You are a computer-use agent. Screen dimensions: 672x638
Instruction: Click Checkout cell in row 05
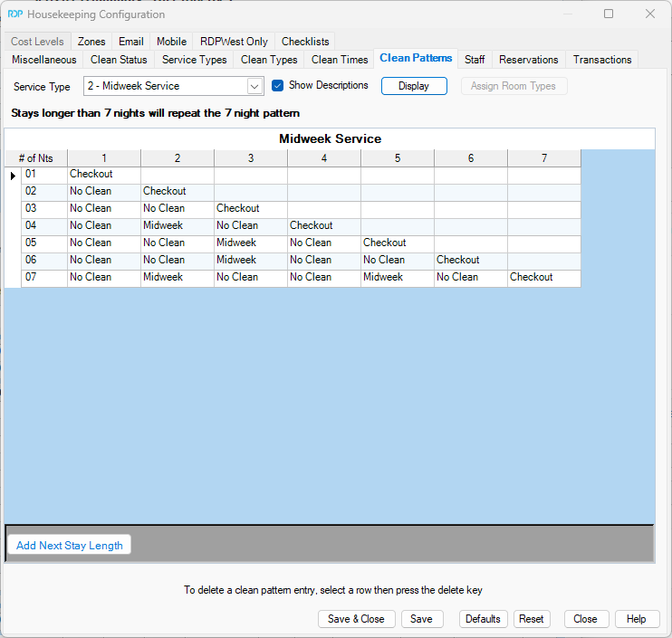tap(398, 244)
